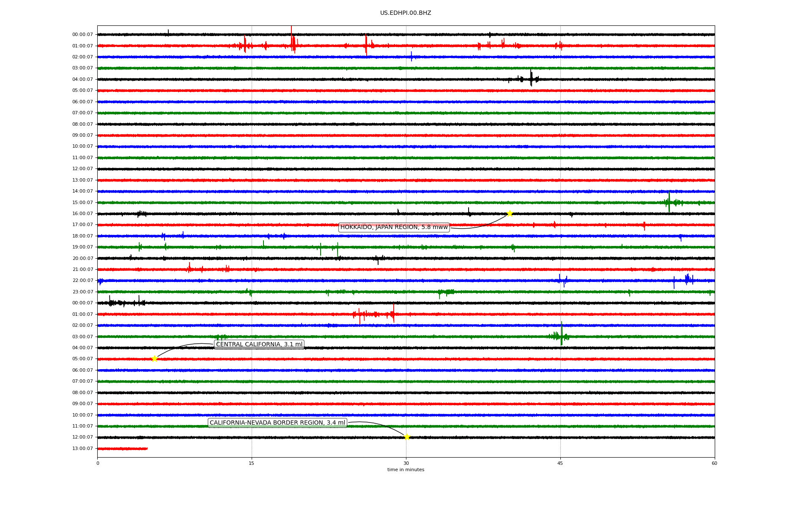The height and width of the screenshot is (508, 812).
Task: Click the short red trace on the last row
Action: coord(123,449)
